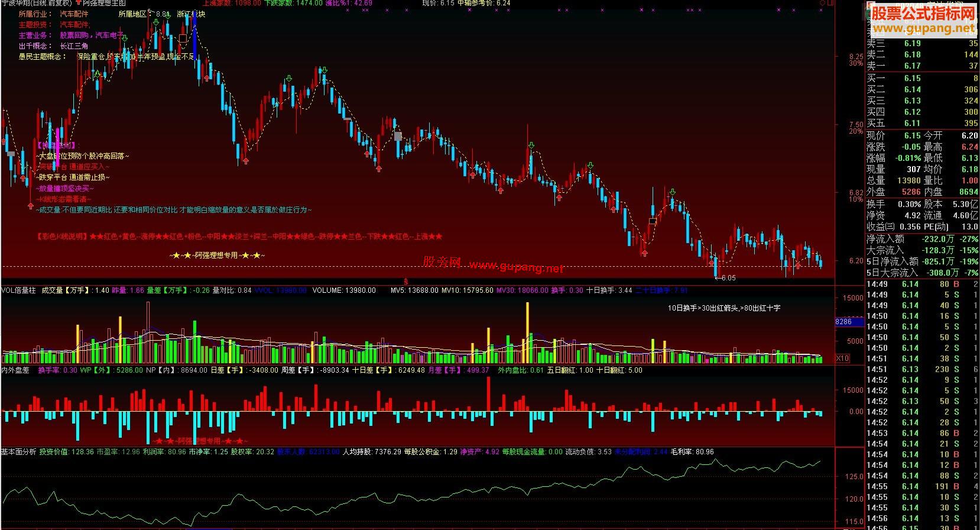Click the diamond icon at chart's top-right corner
The image size is (980, 530).
[x=823, y=4]
